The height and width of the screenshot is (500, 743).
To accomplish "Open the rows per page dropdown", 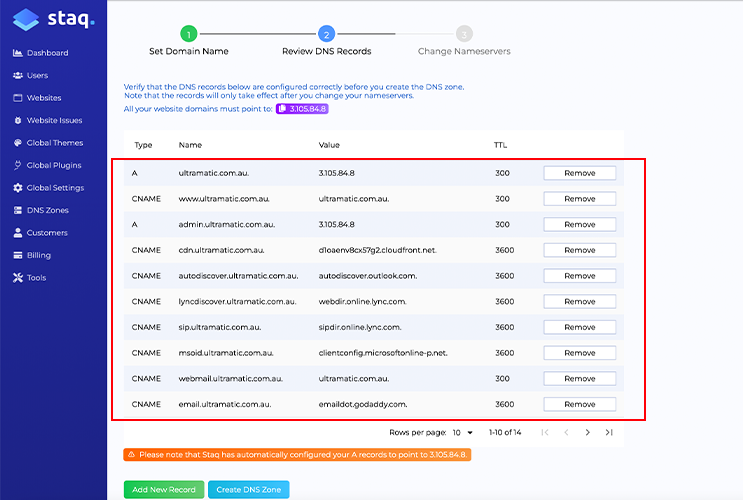I will [x=463, y=432].
